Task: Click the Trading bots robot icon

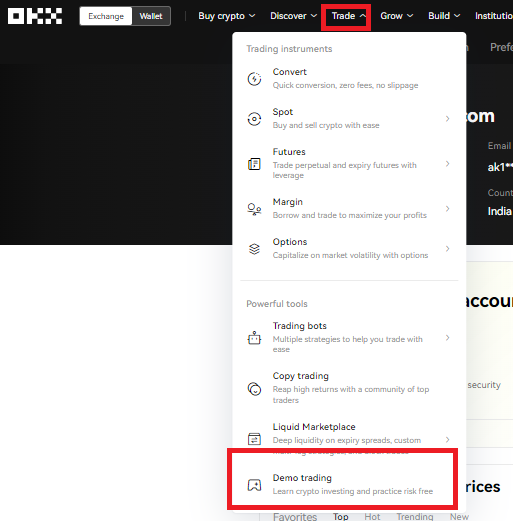Action: tap(254, 338)
